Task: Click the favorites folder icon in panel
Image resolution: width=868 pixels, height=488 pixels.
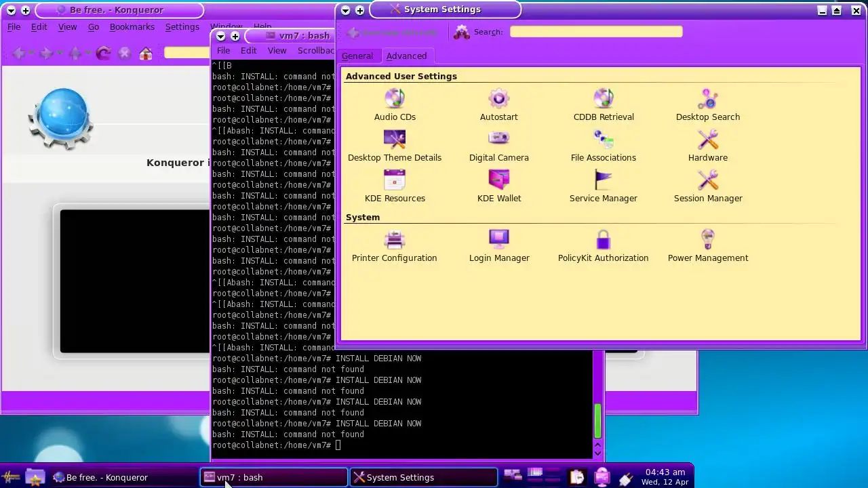Action: coord(35,477)
